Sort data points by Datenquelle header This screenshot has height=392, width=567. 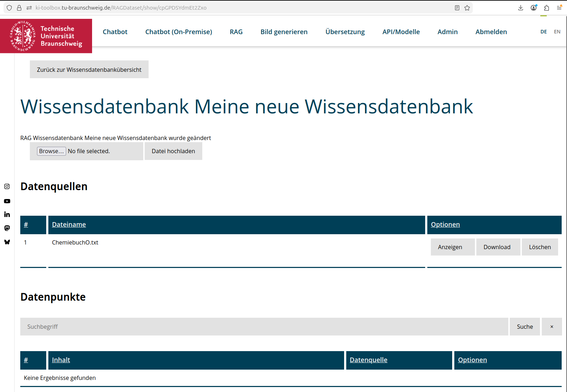coord(368,360)
